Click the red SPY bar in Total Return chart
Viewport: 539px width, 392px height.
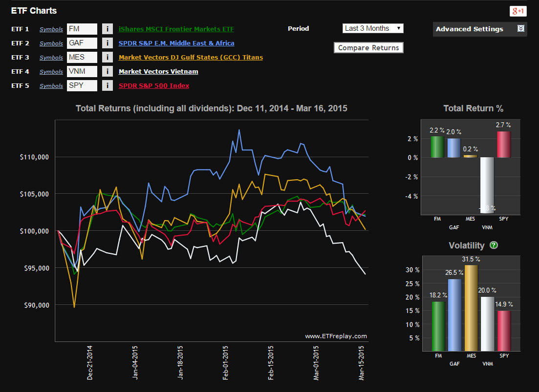tap(503, 144)
